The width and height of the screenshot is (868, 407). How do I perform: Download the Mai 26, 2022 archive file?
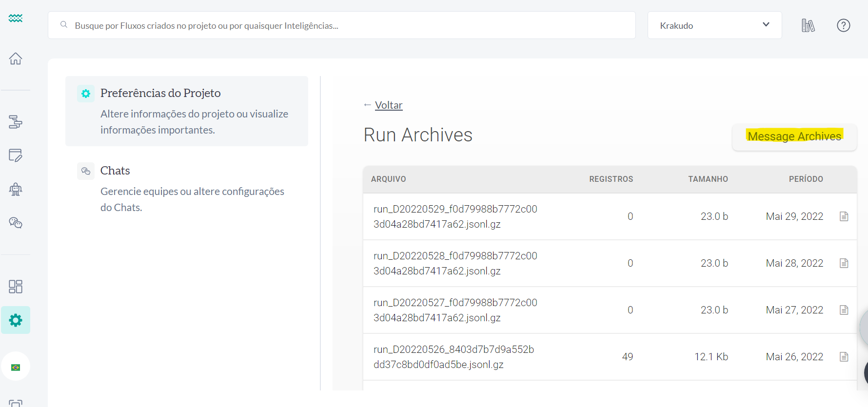844,357
